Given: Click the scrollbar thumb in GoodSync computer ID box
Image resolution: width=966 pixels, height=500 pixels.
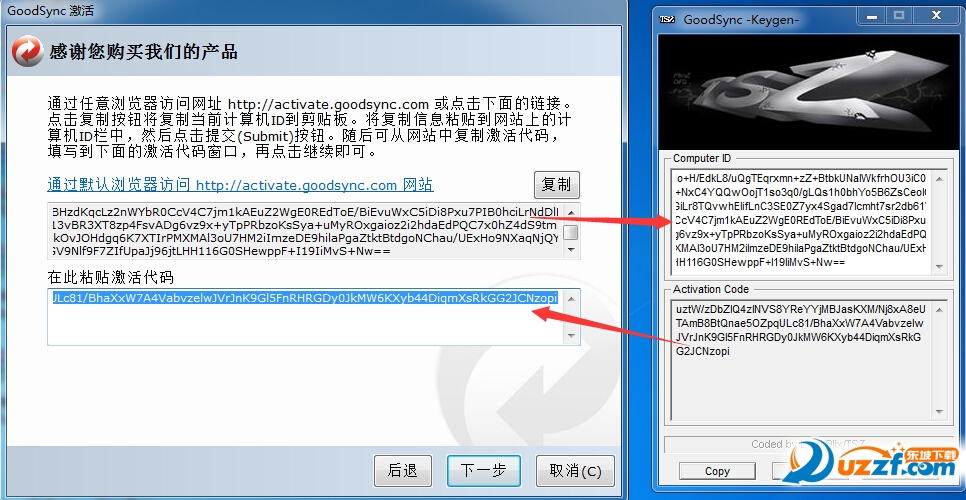Looking at the screenshot, I should coord(571,232).
